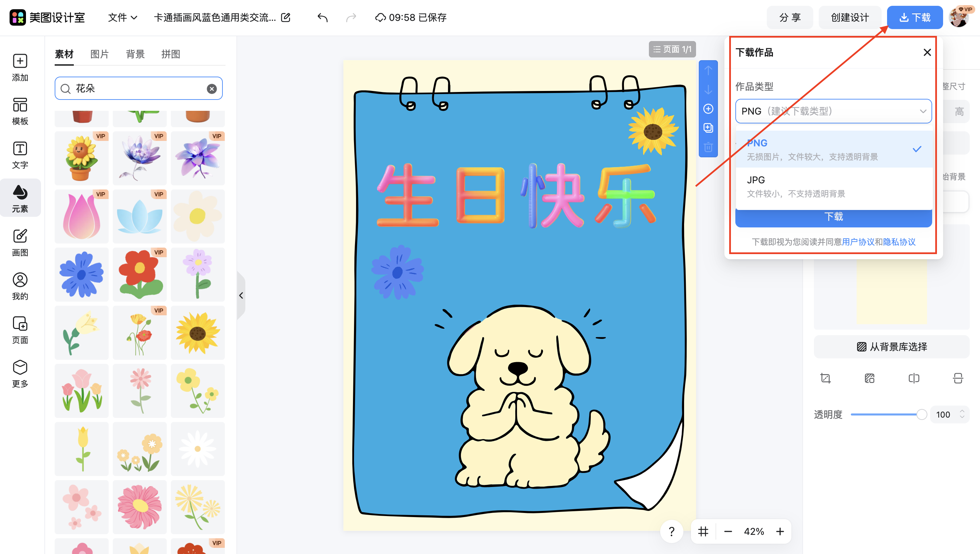Edit the design title with pencil icon

pos(286,17)
